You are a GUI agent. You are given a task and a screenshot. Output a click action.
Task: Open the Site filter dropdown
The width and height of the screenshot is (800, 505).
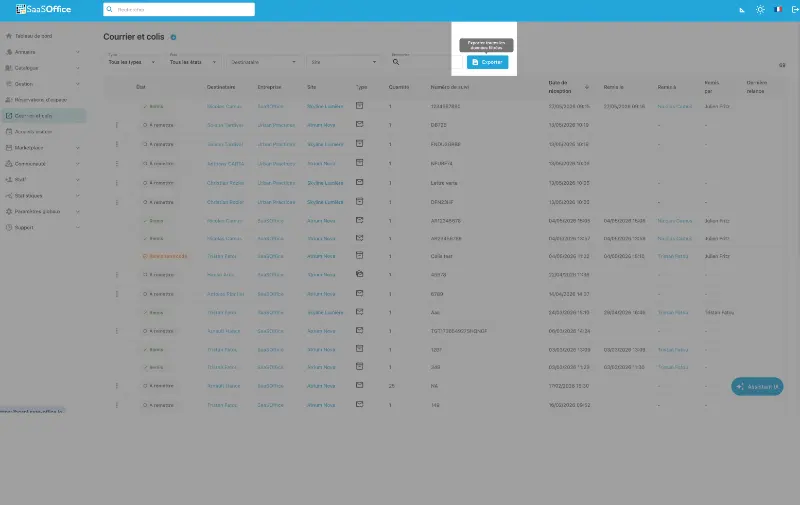343,62
